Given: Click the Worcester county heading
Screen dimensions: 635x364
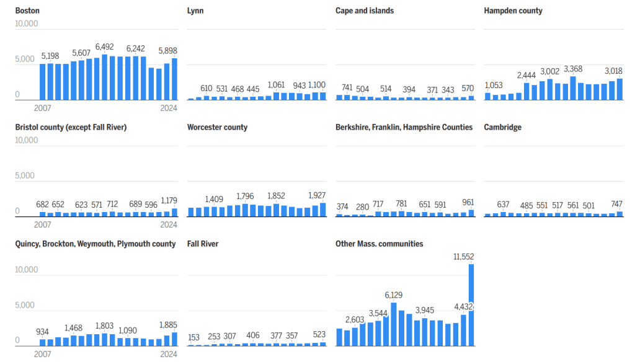Looking at the screenshot, I should point(217,127).
